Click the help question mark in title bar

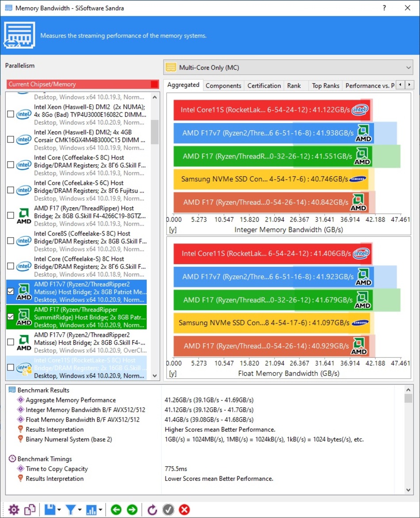(x=384, y=8)
